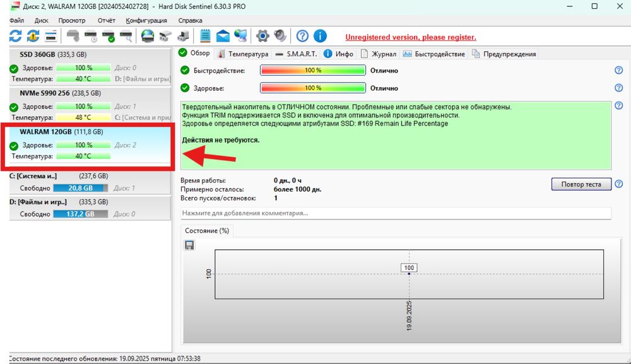631x364 pixels.
Task: Click the 'Действия не требуются.' text
Action: (x=220, y=140)
